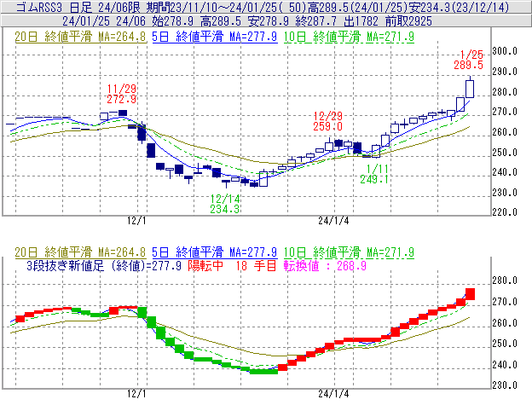Click the 24/1/4 date label under upper chart
The image size is (532, 405).
coord(333,221)
